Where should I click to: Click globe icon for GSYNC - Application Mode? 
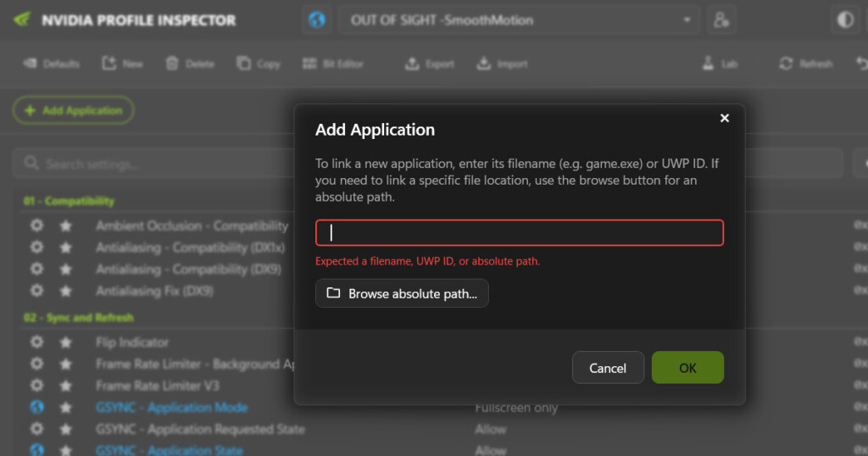(x=36, y=408)
